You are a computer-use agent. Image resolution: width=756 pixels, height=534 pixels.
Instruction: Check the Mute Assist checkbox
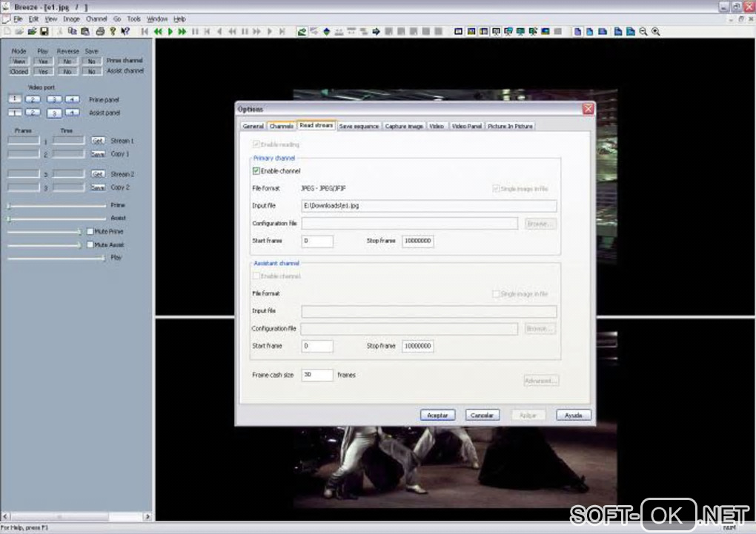click(x=90, y=245)
